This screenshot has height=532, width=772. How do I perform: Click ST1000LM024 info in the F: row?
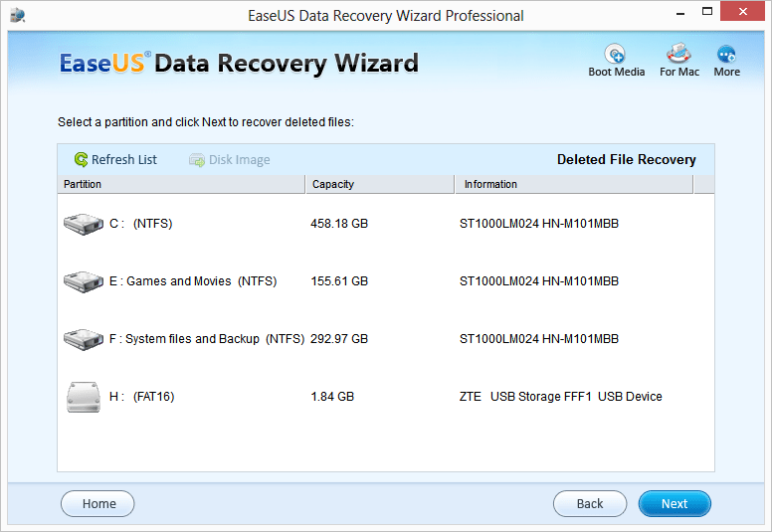[539, 338]
